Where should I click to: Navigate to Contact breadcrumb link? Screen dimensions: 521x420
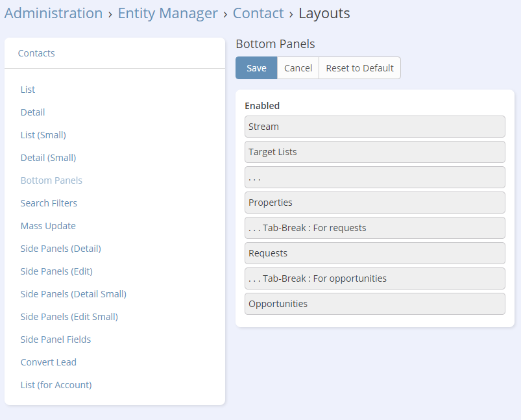click(x=258, y=13)
